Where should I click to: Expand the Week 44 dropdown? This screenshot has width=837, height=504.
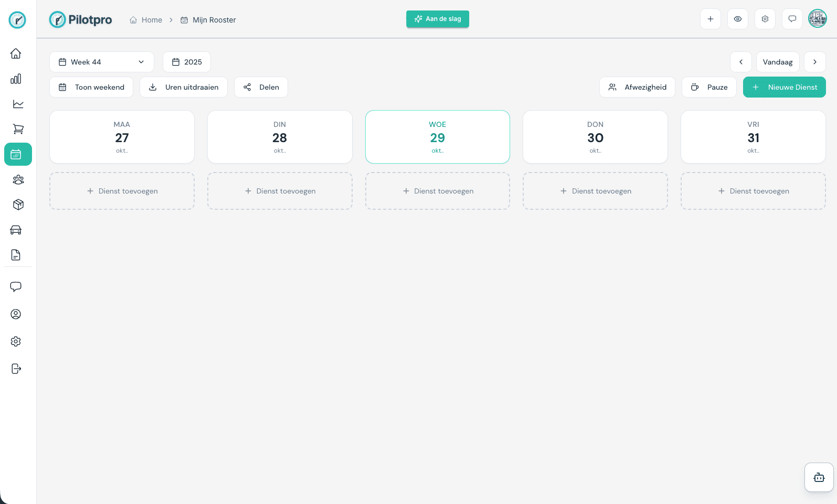point(101,62)
